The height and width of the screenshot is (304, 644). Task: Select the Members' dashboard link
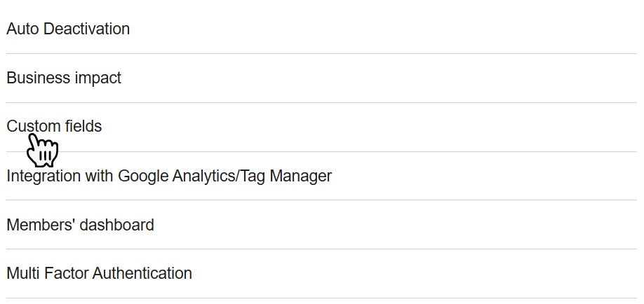80,225
